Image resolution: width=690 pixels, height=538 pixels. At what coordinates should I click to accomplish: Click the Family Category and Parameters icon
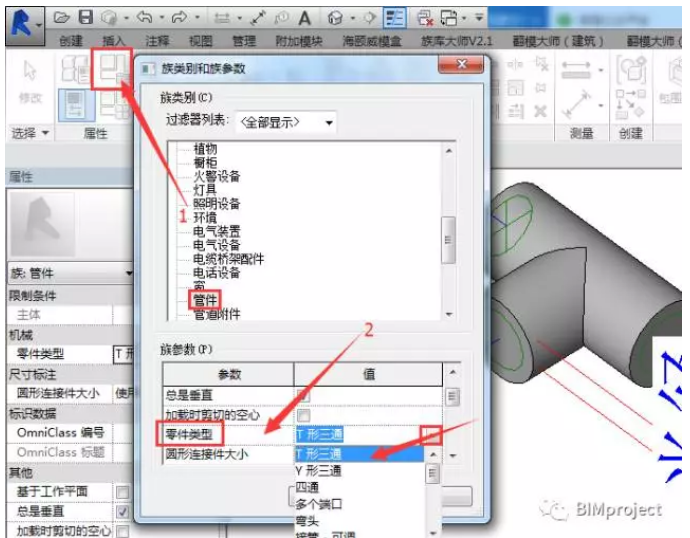pyautogui.click(x=112, y=69)
